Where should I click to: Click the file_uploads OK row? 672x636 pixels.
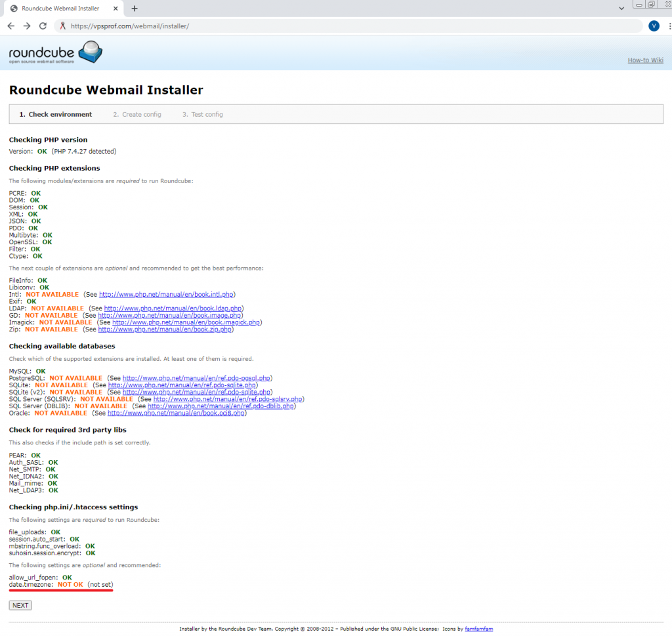pyautogui.click(x=35, y=532)
